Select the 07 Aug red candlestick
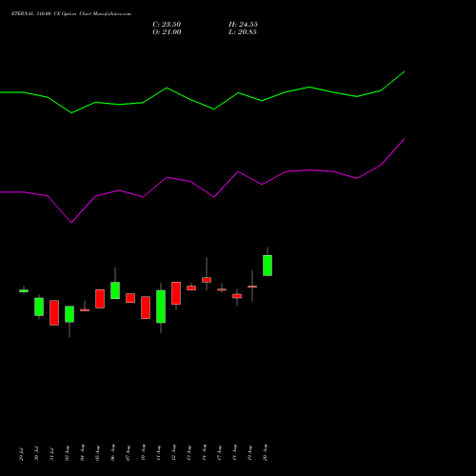This screenshot has height=476, width=476. click(x=130, y=298)
